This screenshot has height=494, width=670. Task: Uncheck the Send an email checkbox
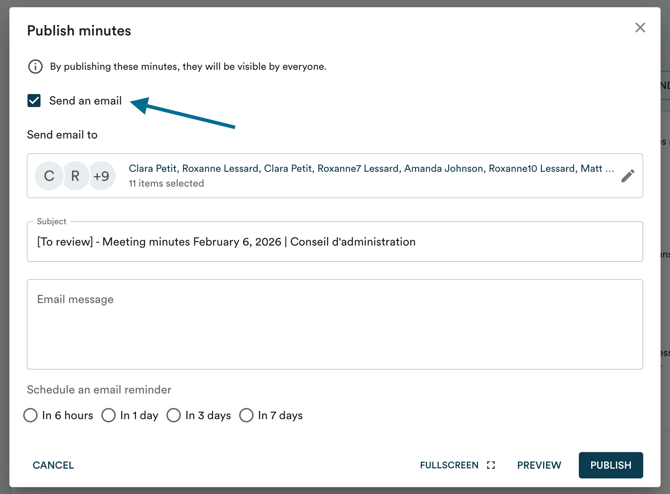click(x=34, y=101)
